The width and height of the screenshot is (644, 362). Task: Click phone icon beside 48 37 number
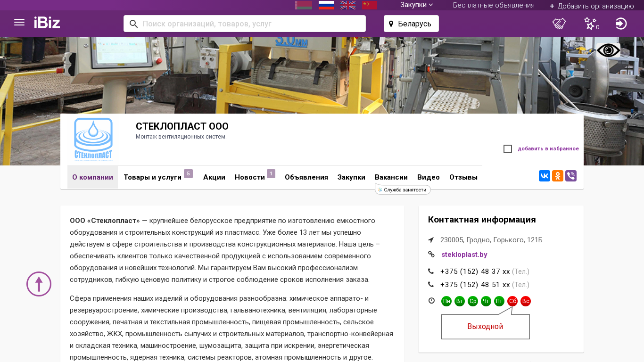point(431,271)
